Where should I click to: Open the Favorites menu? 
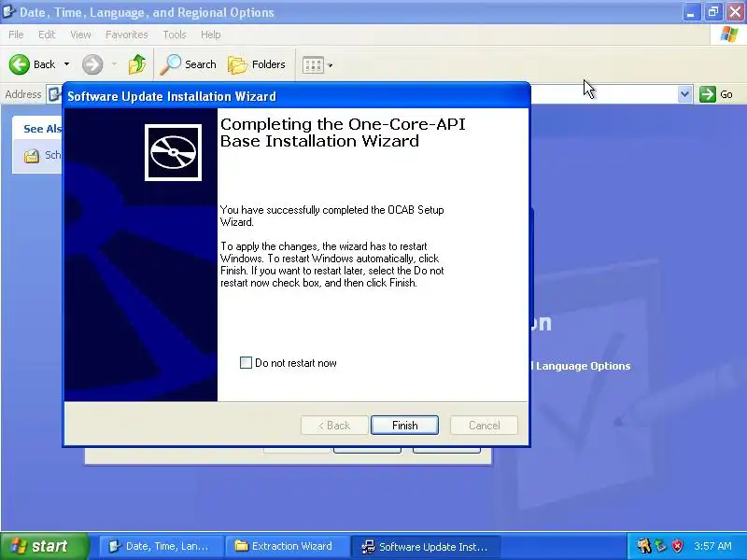(127, 35)
